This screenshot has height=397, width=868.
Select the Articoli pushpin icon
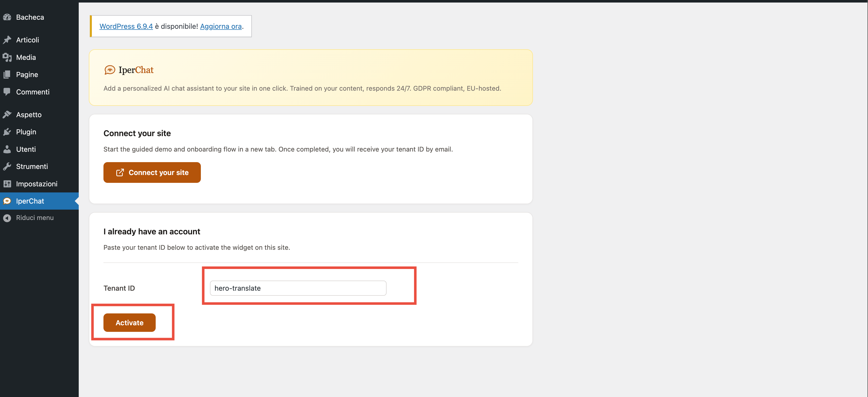click(x=7, y=39)
